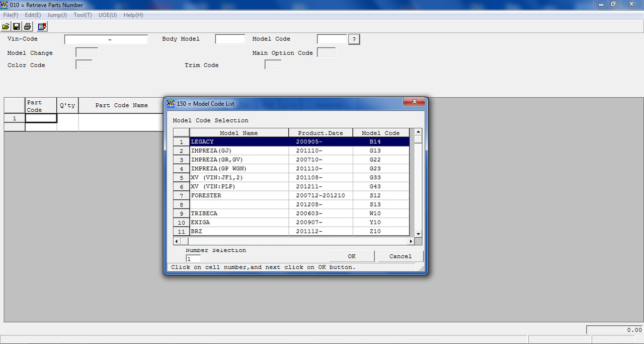
Task: Select row number 3 cell in the model list
Action: (182, 160)
